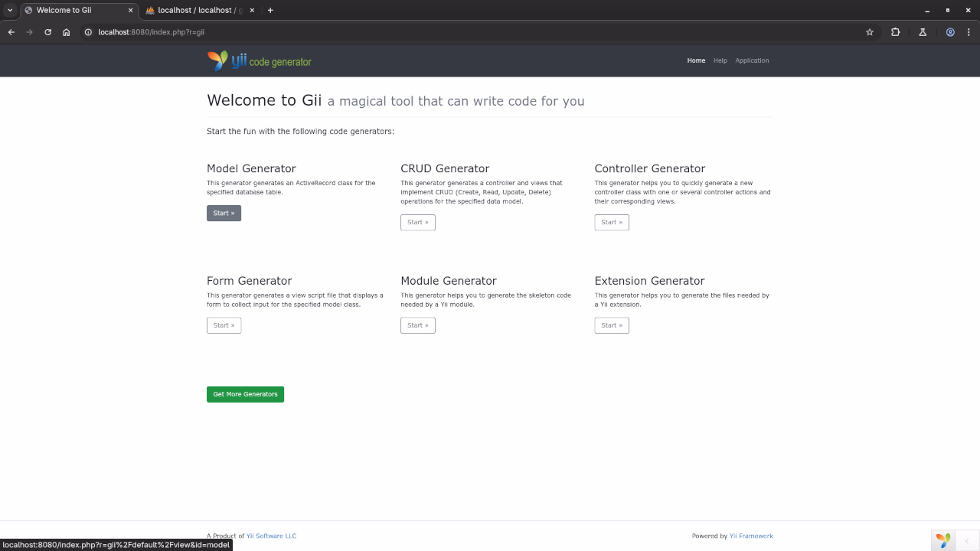Screen dimensions: 980x551
Task: Follow the Yii Software LLC link
Action: pyautogui.click(x=271, y=536)
